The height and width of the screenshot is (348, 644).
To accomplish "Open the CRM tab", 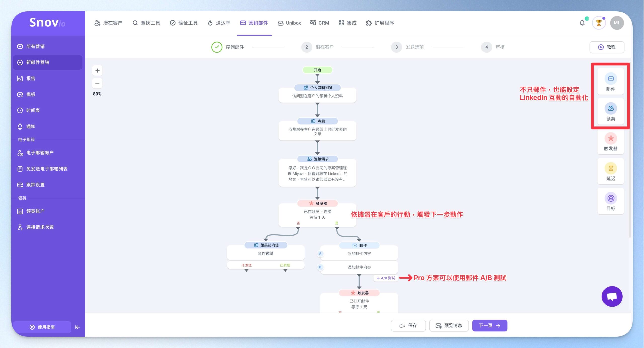I will click(319, 23).
